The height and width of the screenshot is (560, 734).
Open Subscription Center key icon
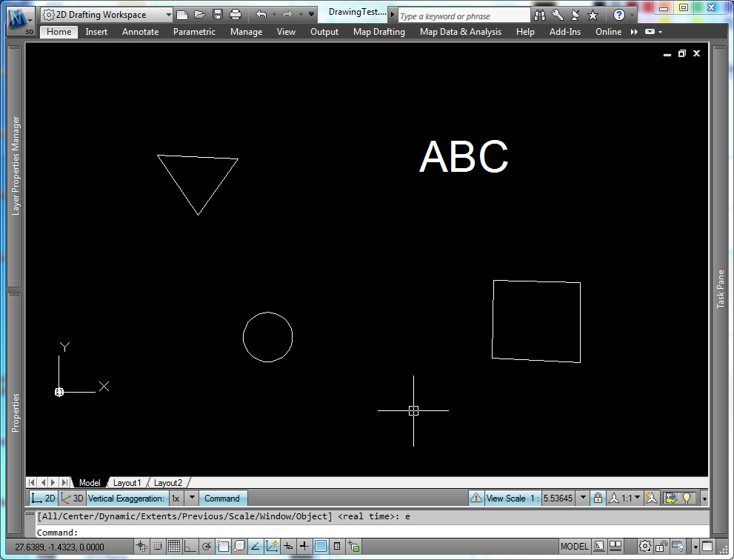(x=558, y=15)
